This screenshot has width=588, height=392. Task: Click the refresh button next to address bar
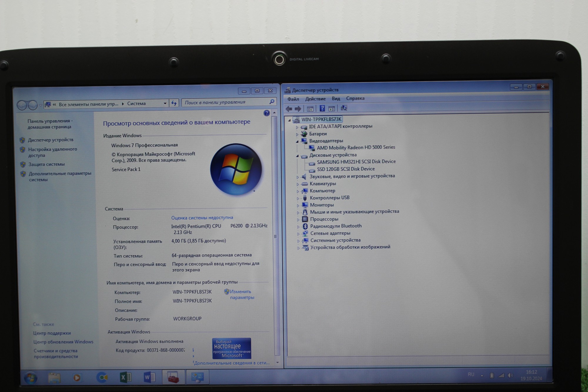(174, 103)
